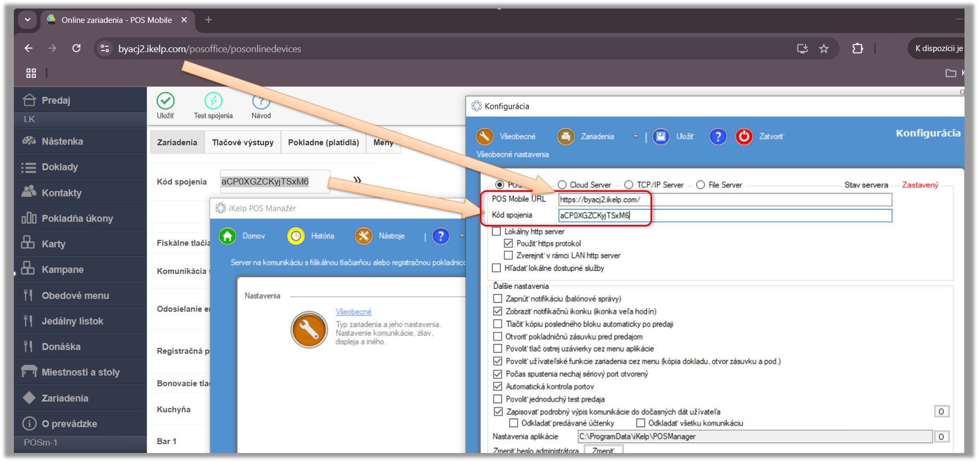Image resolution: width=980 pixels, height=461 pixels.
Task: Open the browser tab list chevron
Action: click(28, 20)
